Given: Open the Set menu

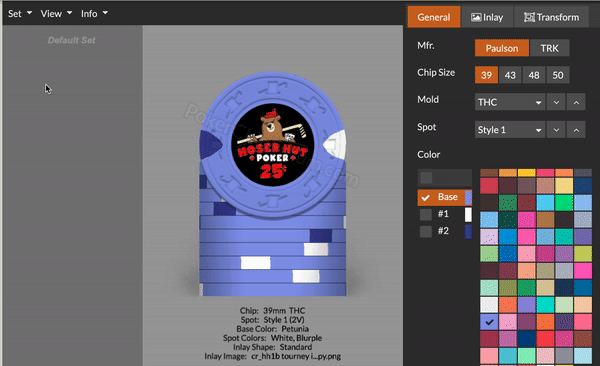Looking at the screenshot, I should coord(20,14).
